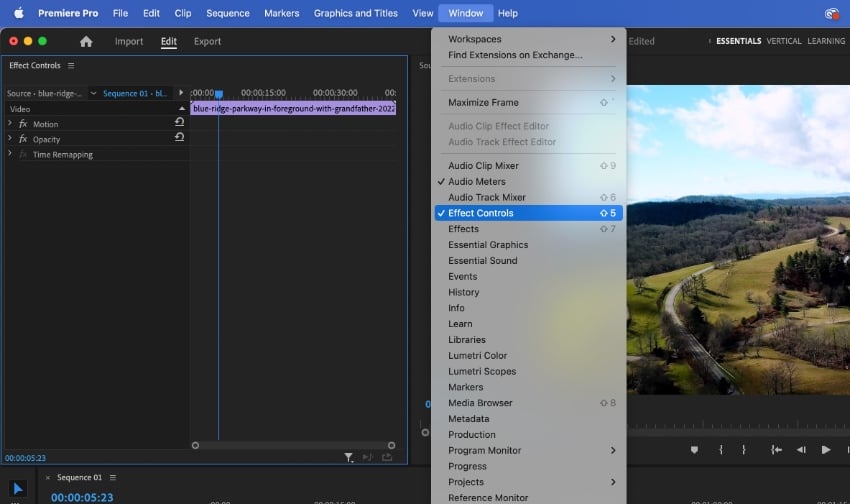Viewport: 850px width, 504px height.
Task: Add a marker in the Program Monitor
Action: [x=694, y=450]
